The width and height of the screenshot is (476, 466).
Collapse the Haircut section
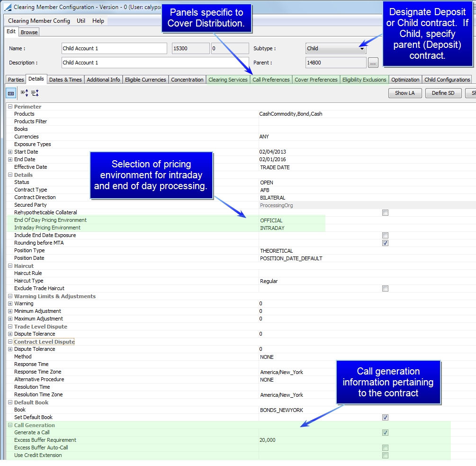point(10,266)
